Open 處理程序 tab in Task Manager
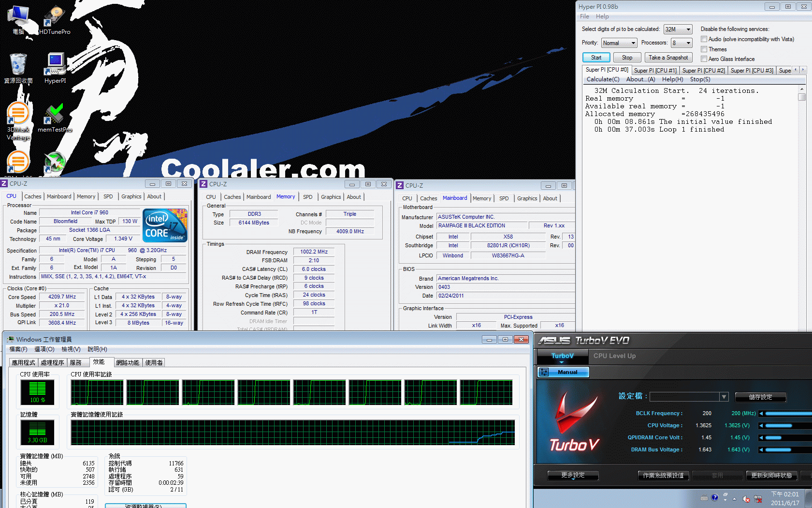This screenshot has height=508, width=812. click(52, 362)
